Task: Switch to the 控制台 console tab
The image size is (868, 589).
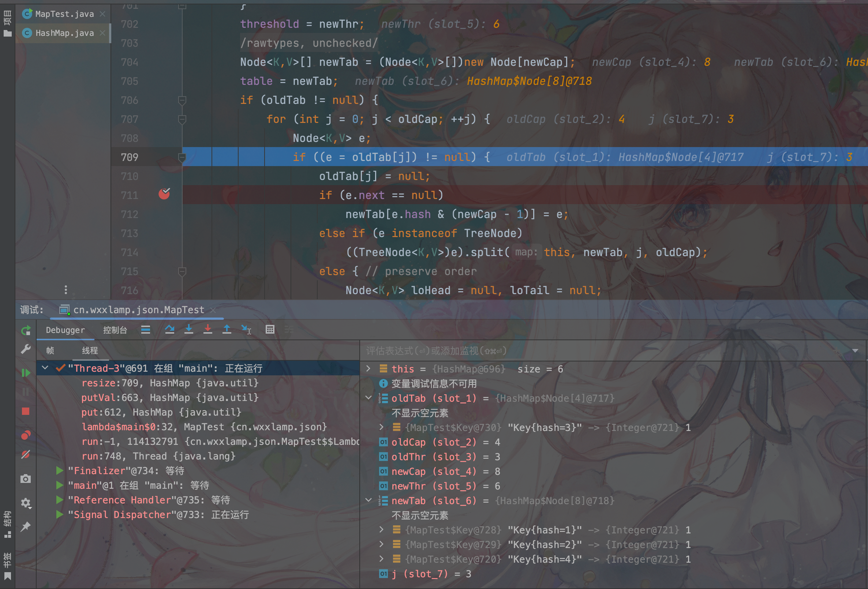Action: tap(115, 330)
